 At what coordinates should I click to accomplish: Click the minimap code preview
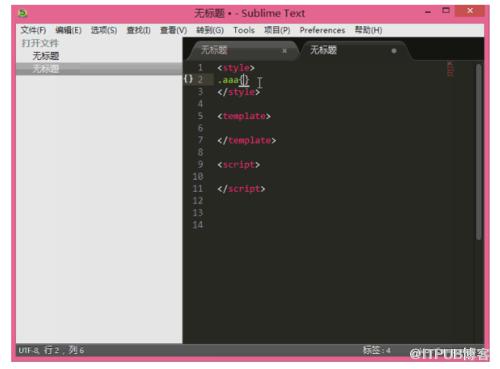[450, 69]
